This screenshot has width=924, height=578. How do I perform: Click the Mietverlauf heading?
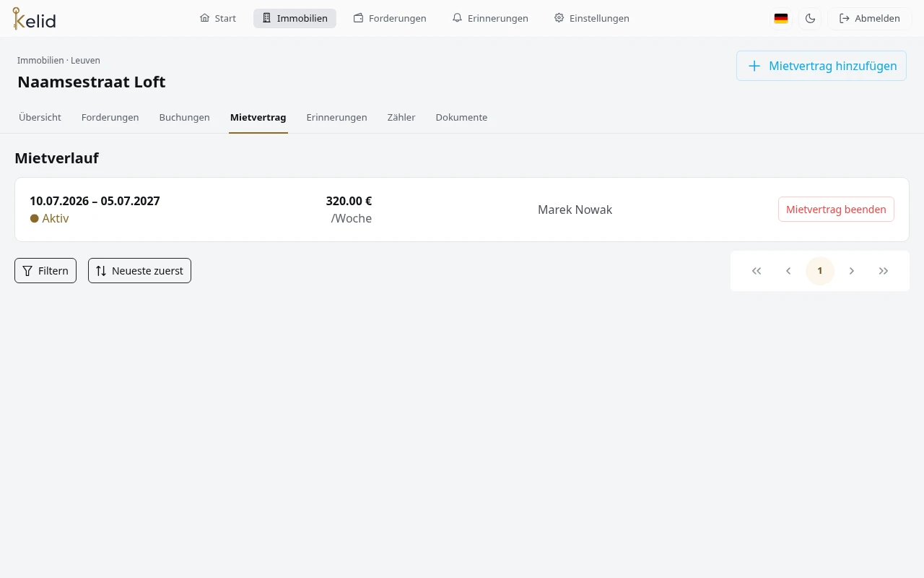point(56,158)
